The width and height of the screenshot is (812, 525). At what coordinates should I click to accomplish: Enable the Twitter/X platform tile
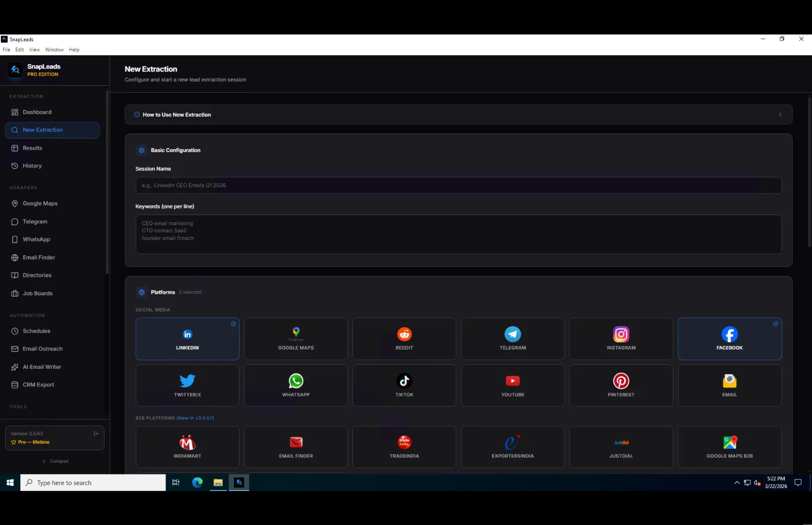coord(187,386)
